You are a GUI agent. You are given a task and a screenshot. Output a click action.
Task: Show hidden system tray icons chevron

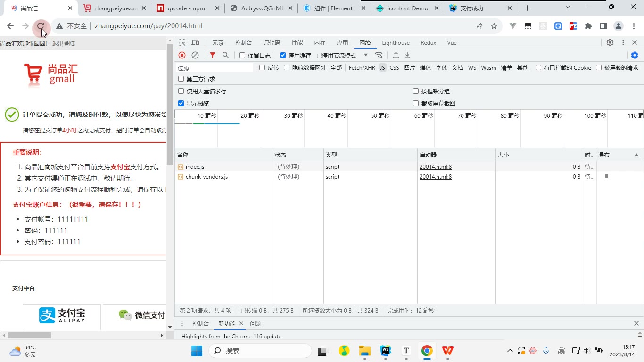(x=510, y=351)
